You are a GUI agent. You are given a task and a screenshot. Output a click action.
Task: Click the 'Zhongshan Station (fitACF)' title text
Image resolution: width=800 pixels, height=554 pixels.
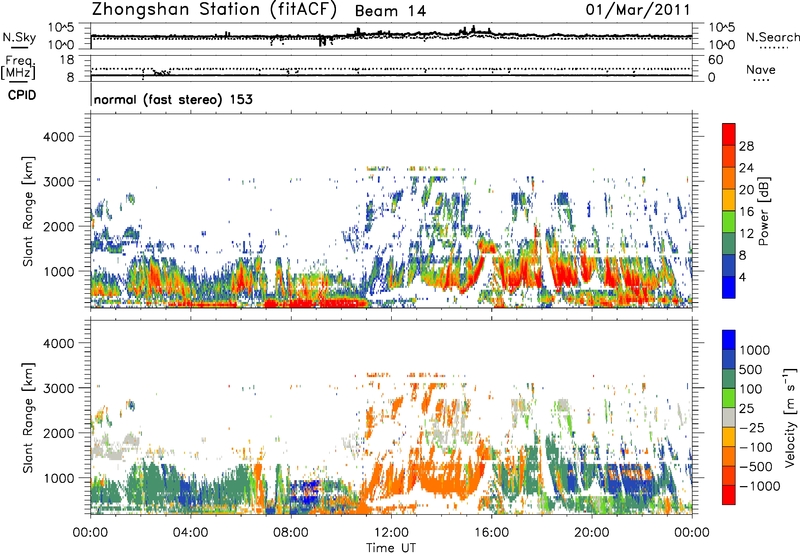214,10
